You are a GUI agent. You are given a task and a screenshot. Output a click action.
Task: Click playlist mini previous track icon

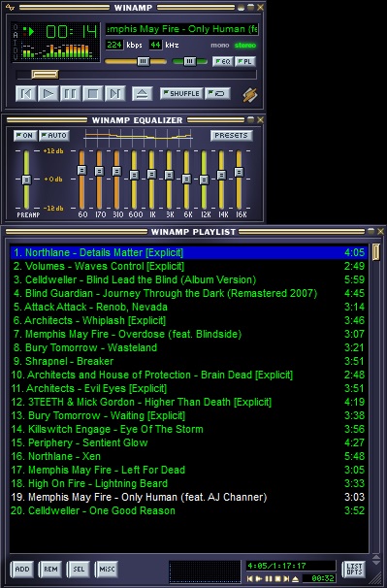[x=249, y=579]
